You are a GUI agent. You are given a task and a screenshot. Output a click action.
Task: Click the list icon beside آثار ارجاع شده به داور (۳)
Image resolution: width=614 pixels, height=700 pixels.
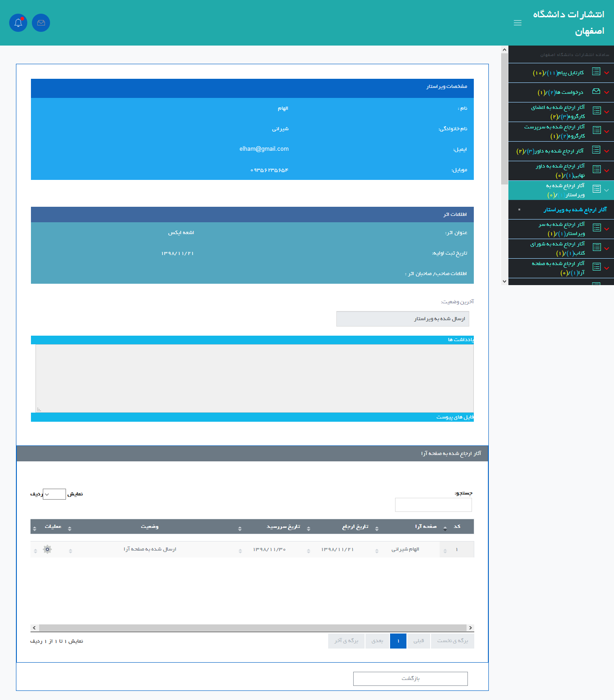point(596,150)
